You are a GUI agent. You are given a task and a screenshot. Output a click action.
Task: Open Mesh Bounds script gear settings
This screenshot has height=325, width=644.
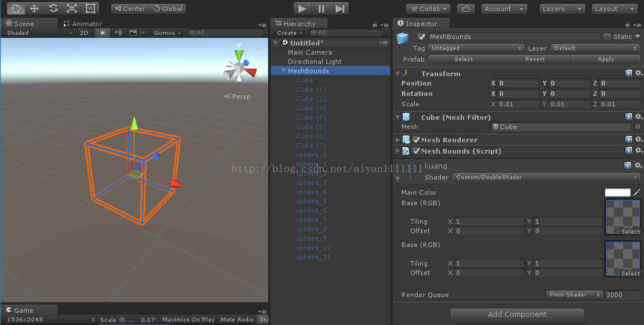(x=639, y=150)
